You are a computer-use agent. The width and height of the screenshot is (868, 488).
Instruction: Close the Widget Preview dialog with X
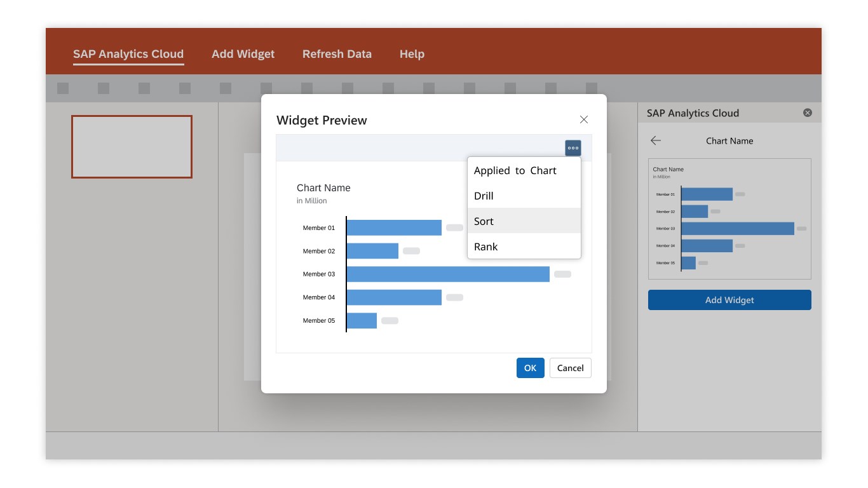tap(584, 119)
